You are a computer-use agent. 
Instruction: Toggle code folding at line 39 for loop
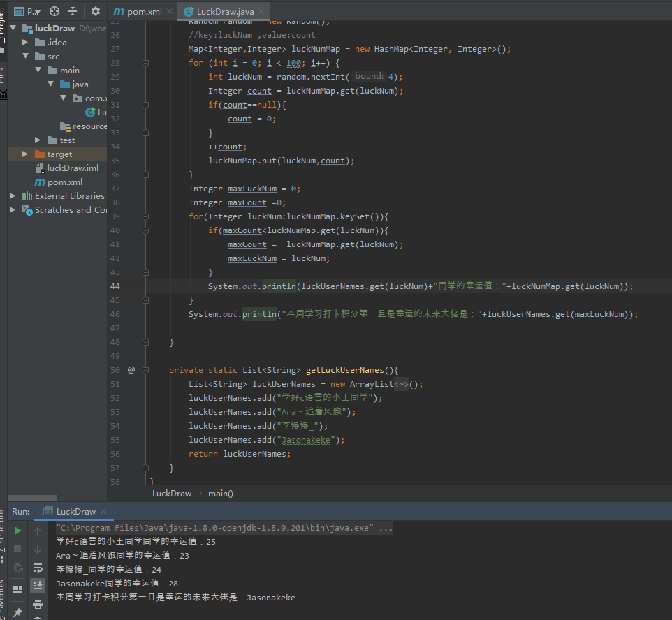[x=146, y=217]
